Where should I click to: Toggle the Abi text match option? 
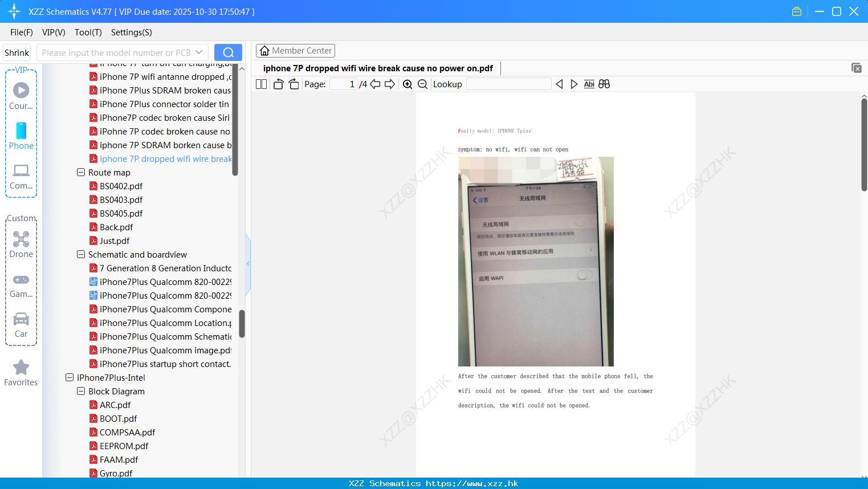coord(589,84)
